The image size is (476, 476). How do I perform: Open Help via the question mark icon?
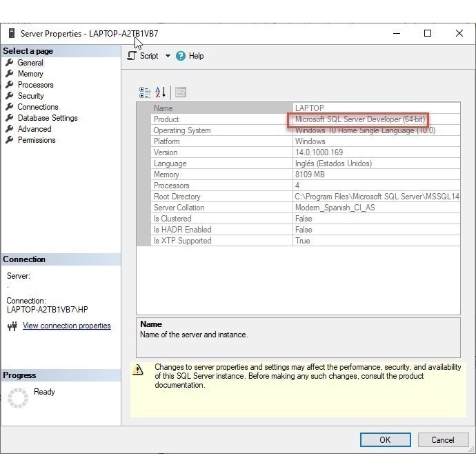click(181, 56)
